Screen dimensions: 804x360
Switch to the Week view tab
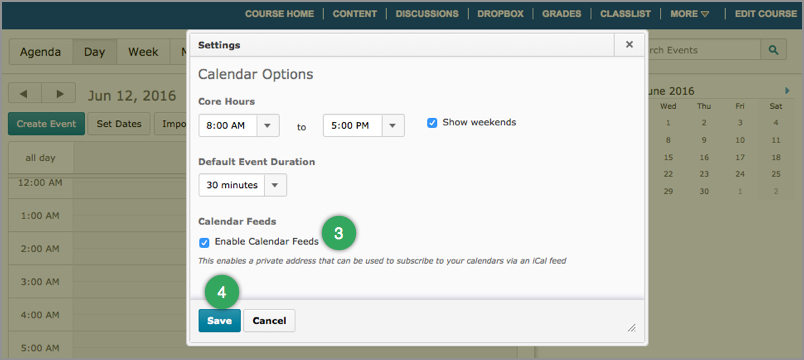coord(143,52)
